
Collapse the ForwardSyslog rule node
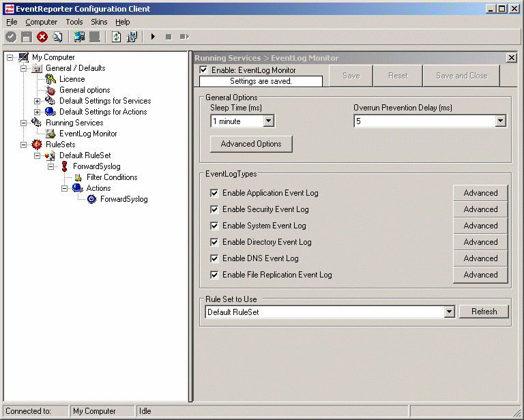point(50,166)
